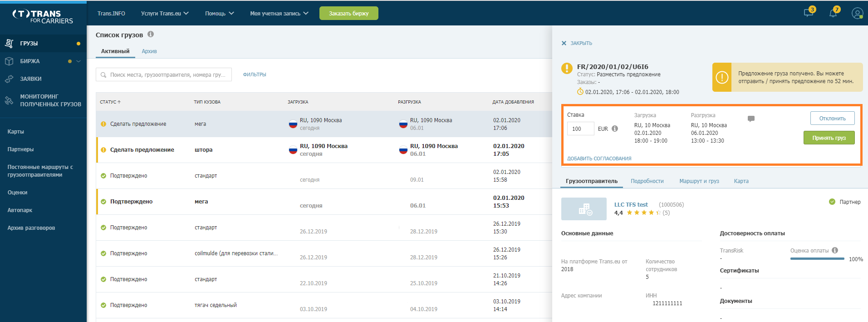The width and height of the screenshot is (868, 322).
Task: Open the comment bubble icon in offer
Action: 751,119
